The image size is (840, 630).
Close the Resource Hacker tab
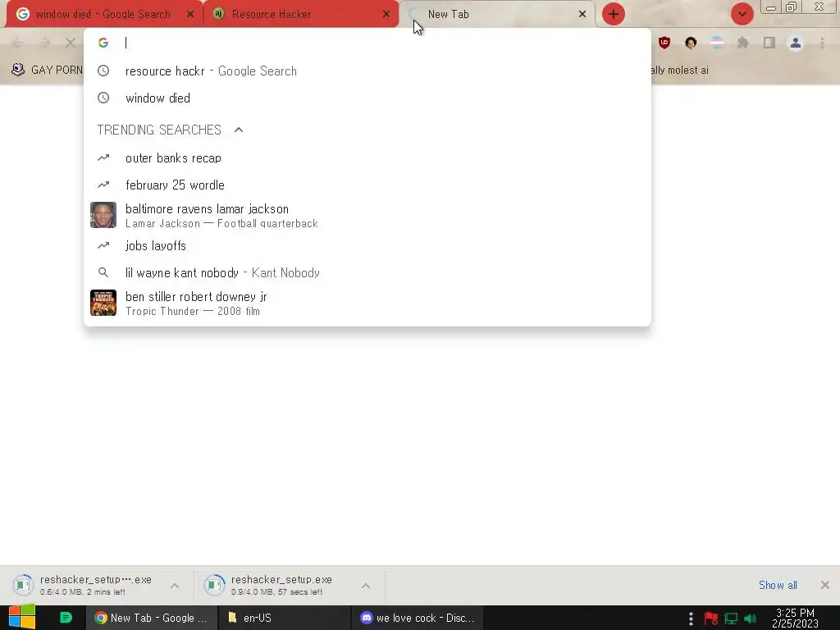click(x=386, y=15)
